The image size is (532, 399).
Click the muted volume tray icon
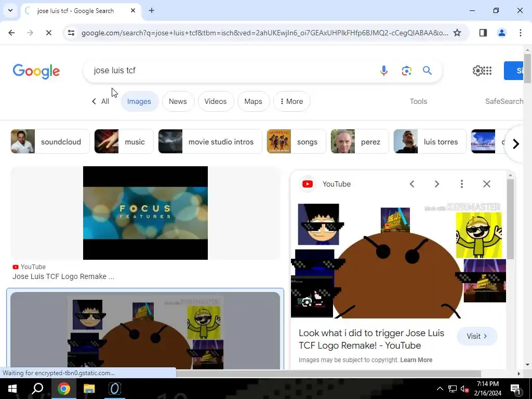click(x=464, y=389)
